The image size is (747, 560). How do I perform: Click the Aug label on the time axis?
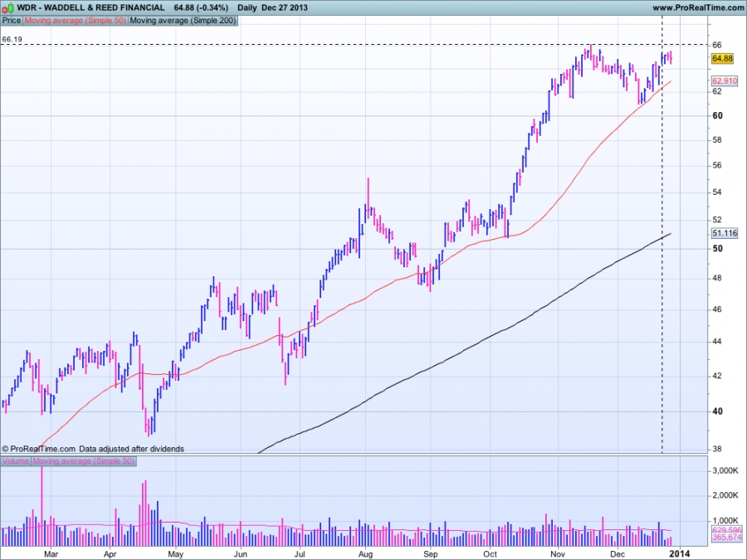[365, 554]
